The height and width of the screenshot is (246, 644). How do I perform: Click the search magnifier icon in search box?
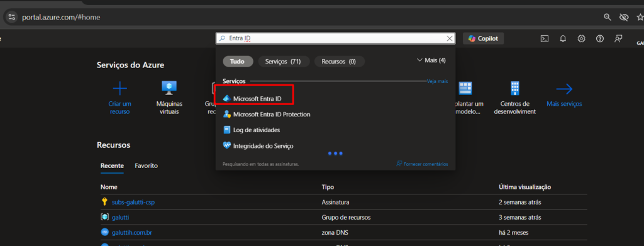pyautogui.click(x=222, y=38)
